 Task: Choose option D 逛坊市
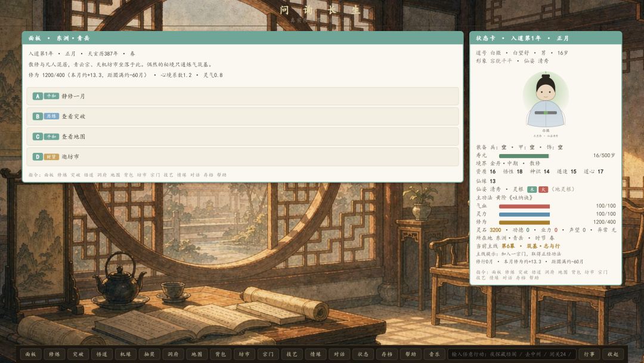243,156
